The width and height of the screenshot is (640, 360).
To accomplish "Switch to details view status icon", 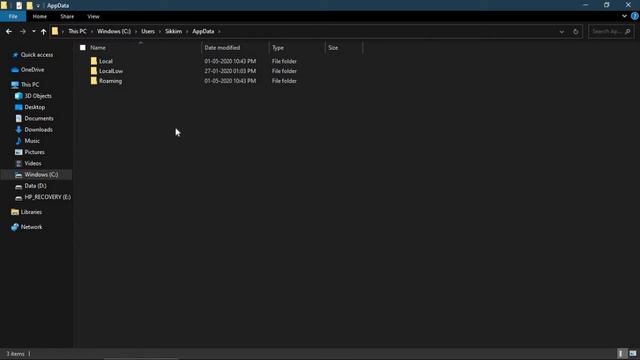I will (621, 353).
